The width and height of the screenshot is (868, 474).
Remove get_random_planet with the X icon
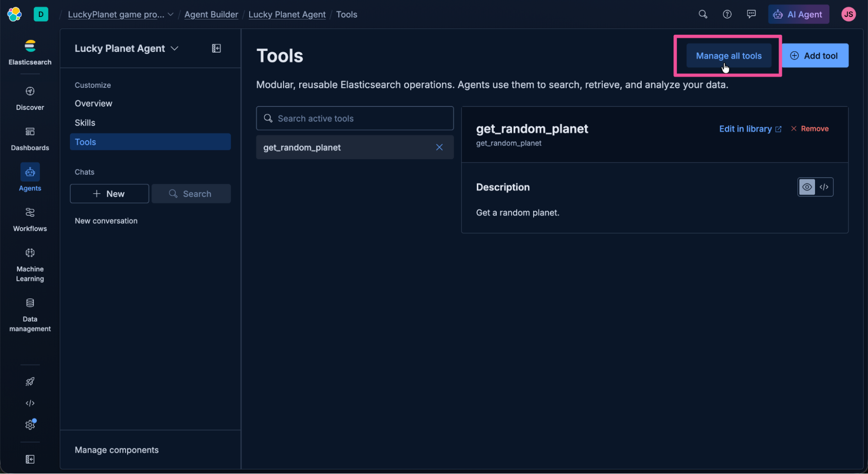tap(439, 147)
